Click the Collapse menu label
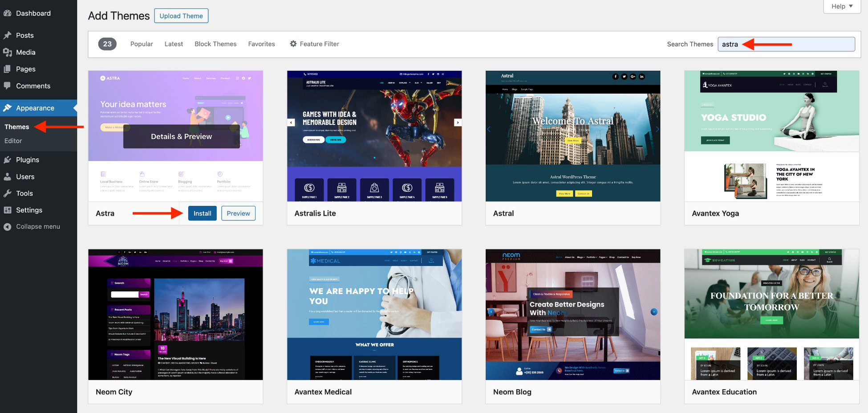 38,227
